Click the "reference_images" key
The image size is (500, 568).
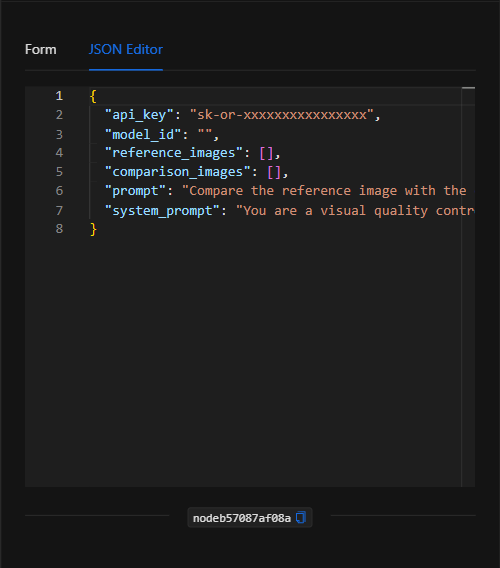tap(174, 153)
